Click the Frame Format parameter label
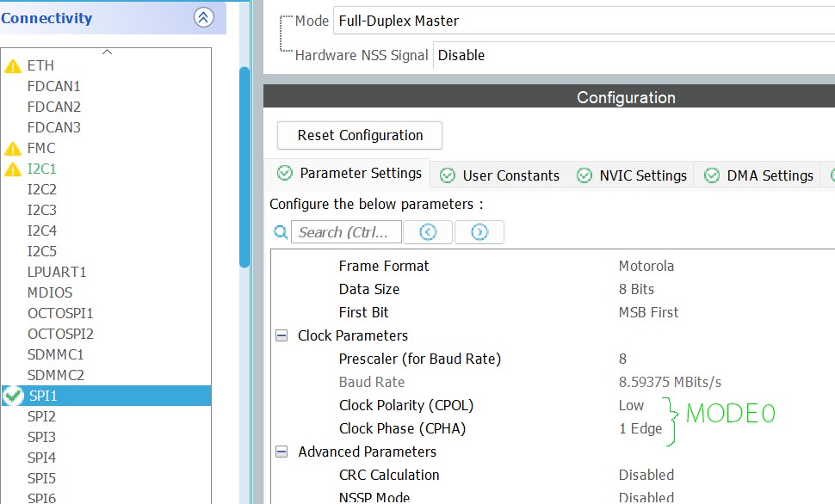Image resolution: width=835 pixels, height=504 pixels. tap(383, 266)
